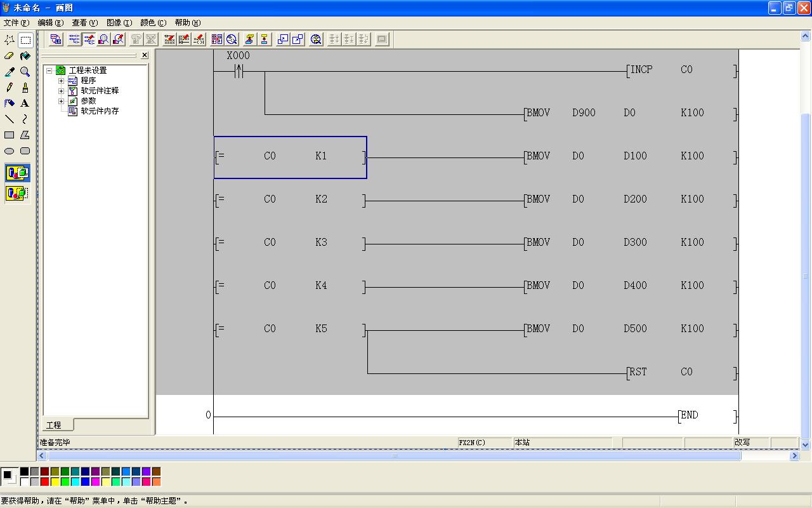Choose the eyedropper Pick Color tool

click(10, 72)
